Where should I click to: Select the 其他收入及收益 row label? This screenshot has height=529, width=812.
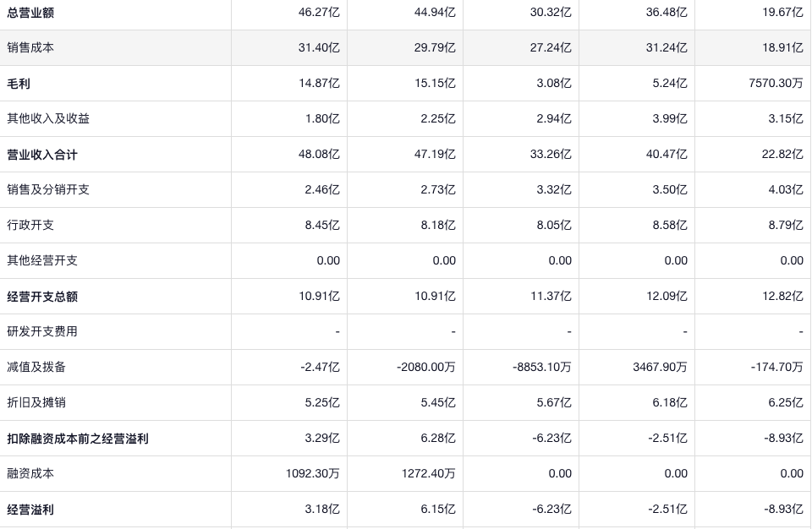pos(48,119)
